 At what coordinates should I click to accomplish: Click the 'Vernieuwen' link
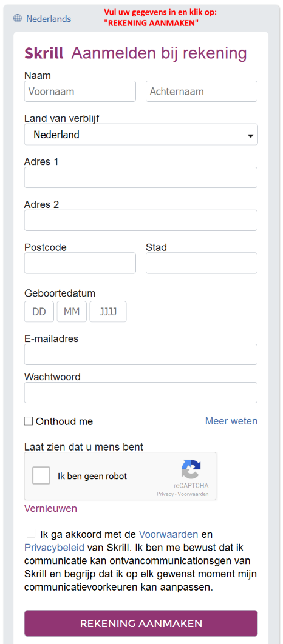coord(50,508)
